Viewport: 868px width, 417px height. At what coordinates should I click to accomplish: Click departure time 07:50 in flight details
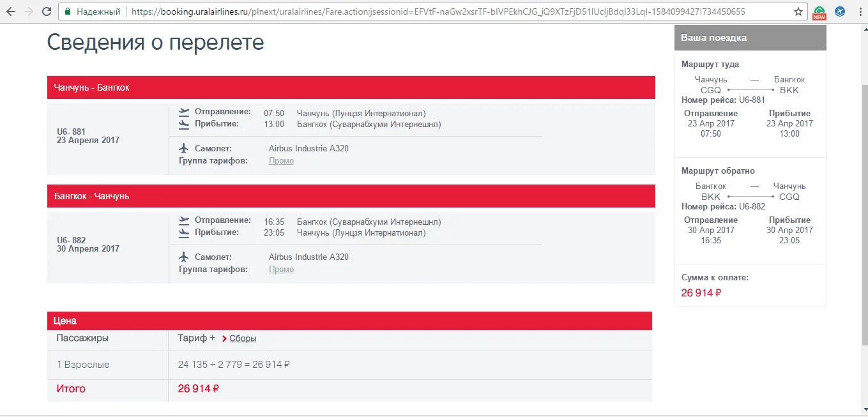(x=274, y=114)
